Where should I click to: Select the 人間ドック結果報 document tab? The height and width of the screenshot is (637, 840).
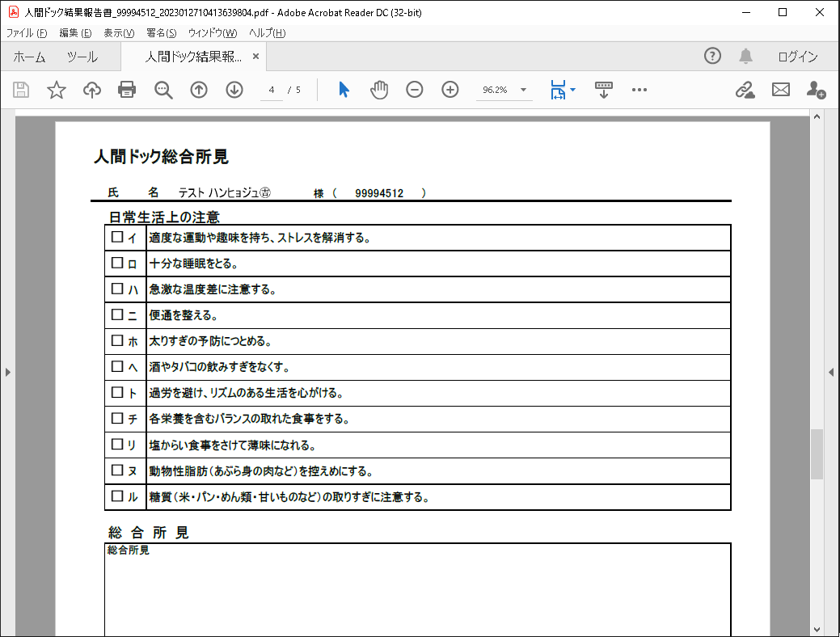(x=193, y=57)
